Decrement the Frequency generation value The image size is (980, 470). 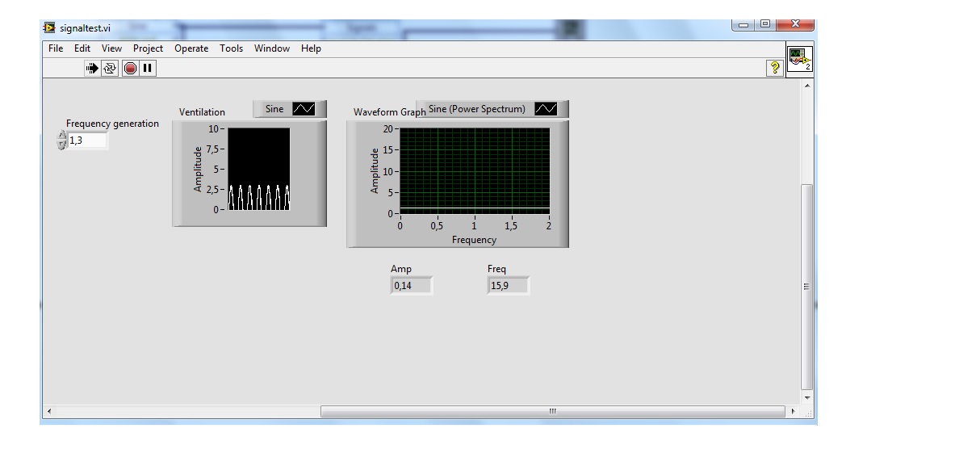click(62, 145)
